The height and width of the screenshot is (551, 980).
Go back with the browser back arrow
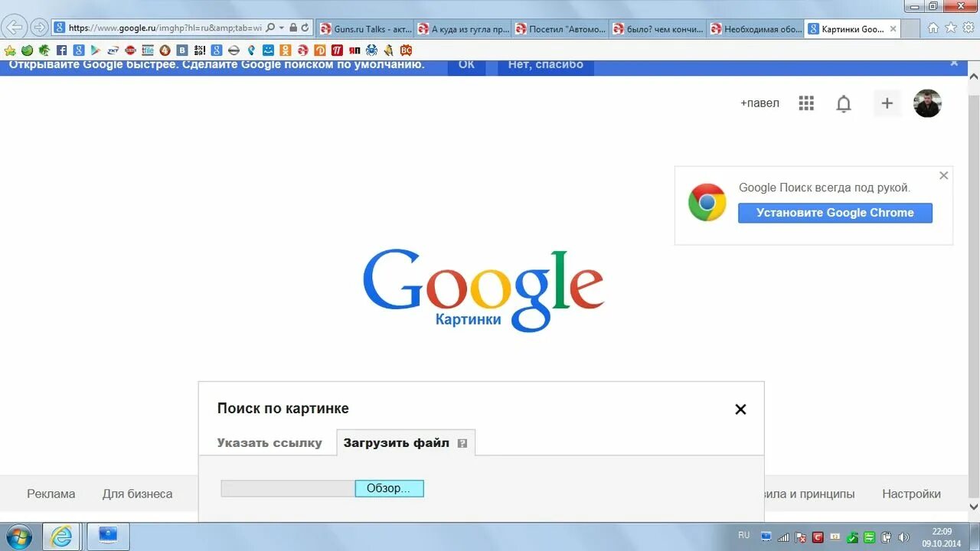tap(15, 28)
